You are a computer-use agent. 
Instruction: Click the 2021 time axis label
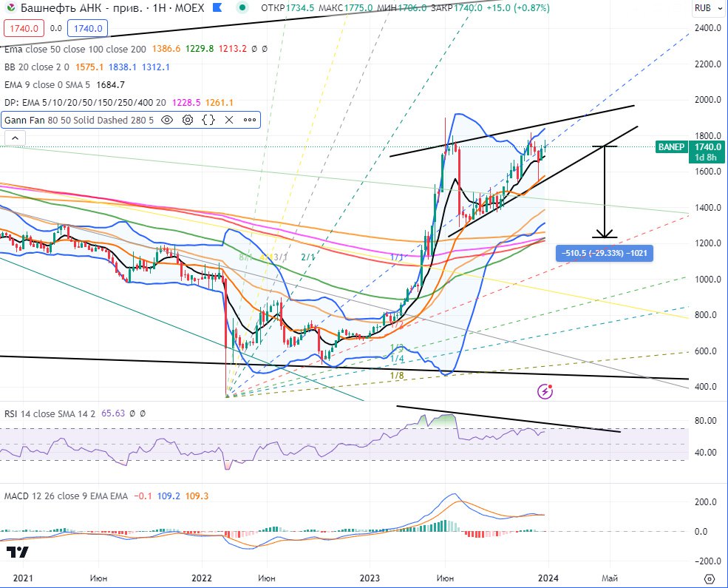pyautogui.click(x=23, y=578)
